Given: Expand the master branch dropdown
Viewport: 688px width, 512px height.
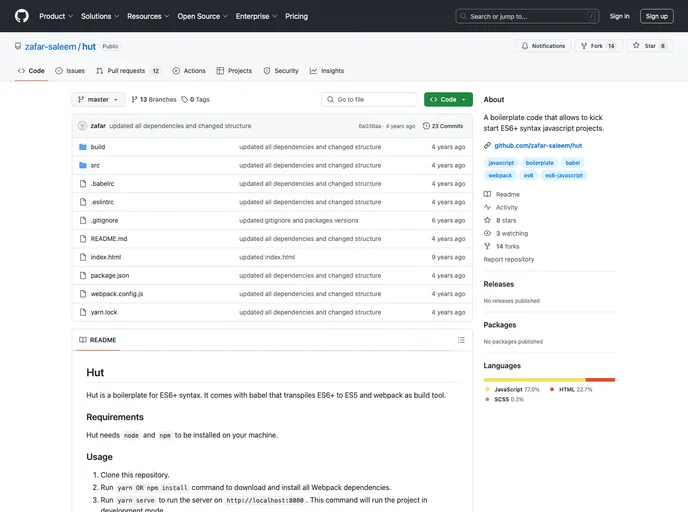Looking at the screenshot, I should pyautogui.click(x=98, y=100).
